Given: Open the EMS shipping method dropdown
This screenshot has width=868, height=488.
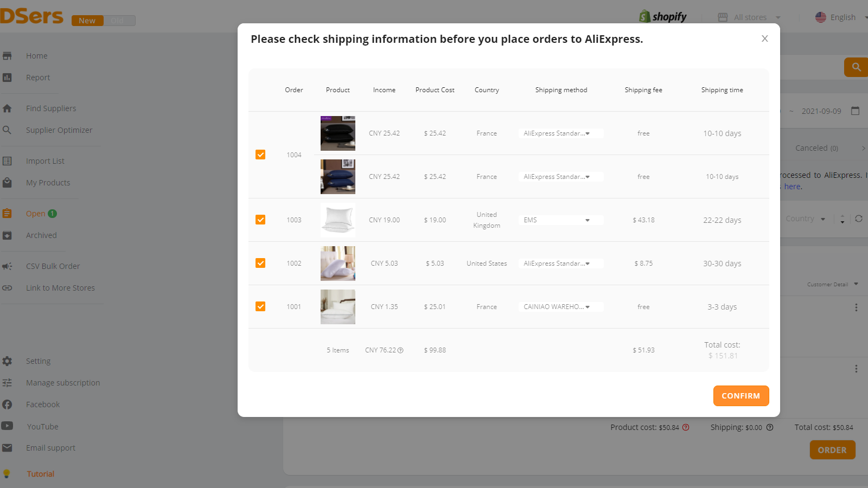Looking at the screenshot, I should tap(560, 220).
